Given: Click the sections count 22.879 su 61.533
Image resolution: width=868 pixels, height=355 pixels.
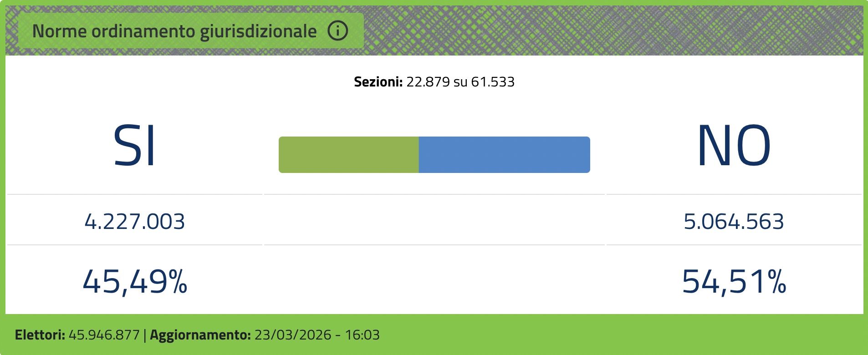Looking at the screenshot, I should point(460,82).
